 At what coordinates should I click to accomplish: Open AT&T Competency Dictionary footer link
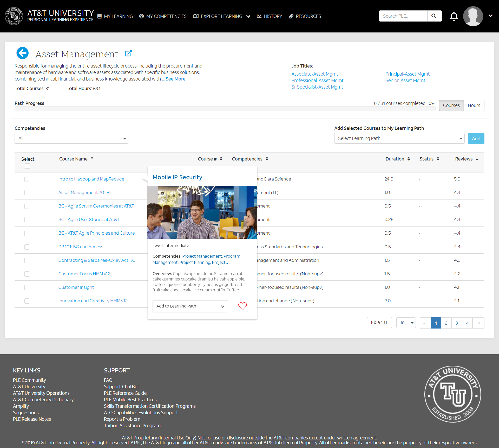pyautogui.click(x=43, y=400)
